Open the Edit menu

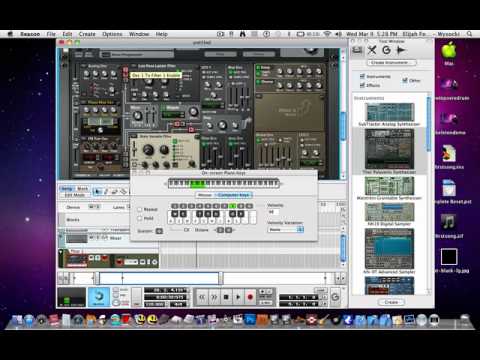click(67, 34)
